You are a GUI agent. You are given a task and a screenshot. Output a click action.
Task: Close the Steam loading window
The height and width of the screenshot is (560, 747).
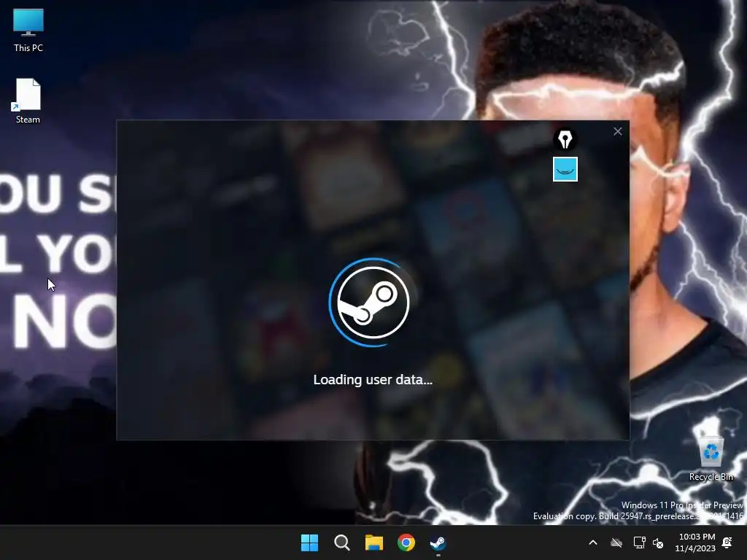[617, 131]
